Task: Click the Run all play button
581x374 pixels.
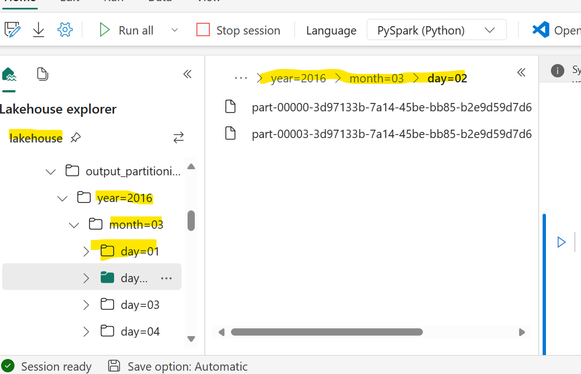Action: (104, 30)
